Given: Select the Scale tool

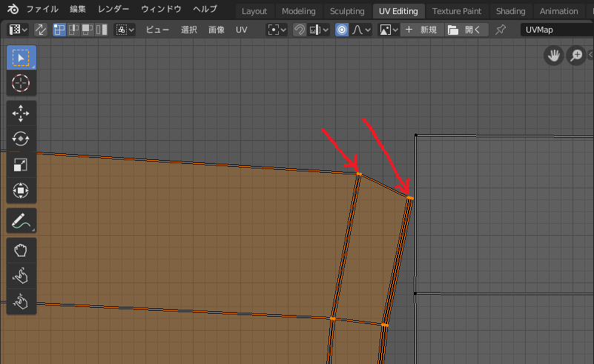Looking at the screenshot, I should (x=22, y=165).
